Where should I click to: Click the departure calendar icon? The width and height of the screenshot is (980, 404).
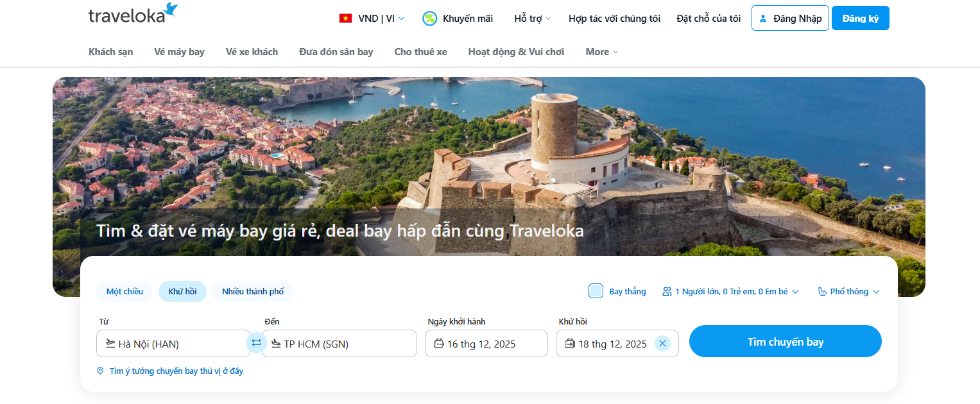coord(439,344)
